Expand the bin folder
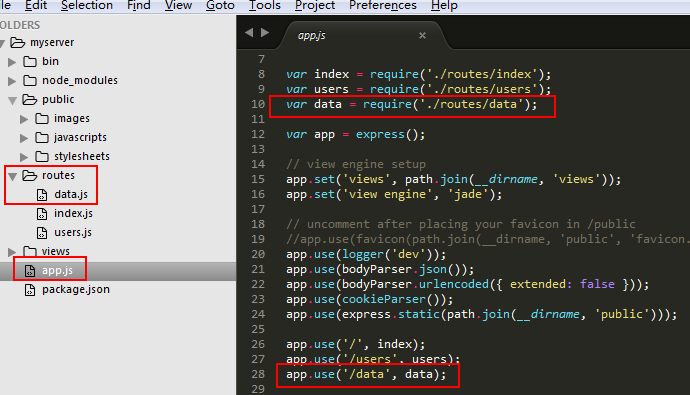 (12, 62)
